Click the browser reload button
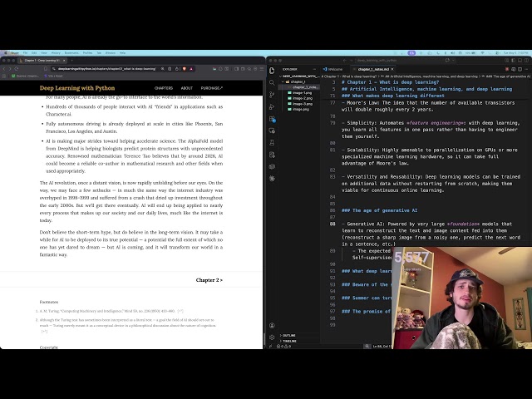 coord(17,69)
